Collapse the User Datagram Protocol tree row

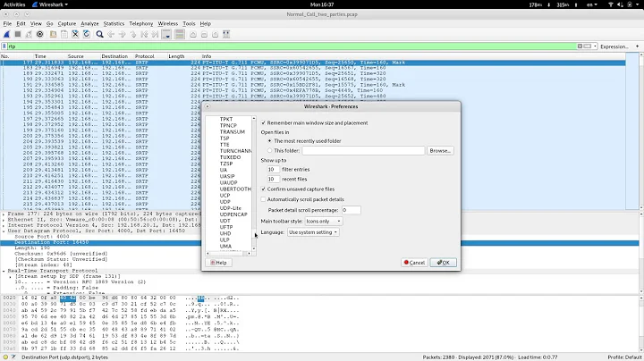tap(4, 231)
